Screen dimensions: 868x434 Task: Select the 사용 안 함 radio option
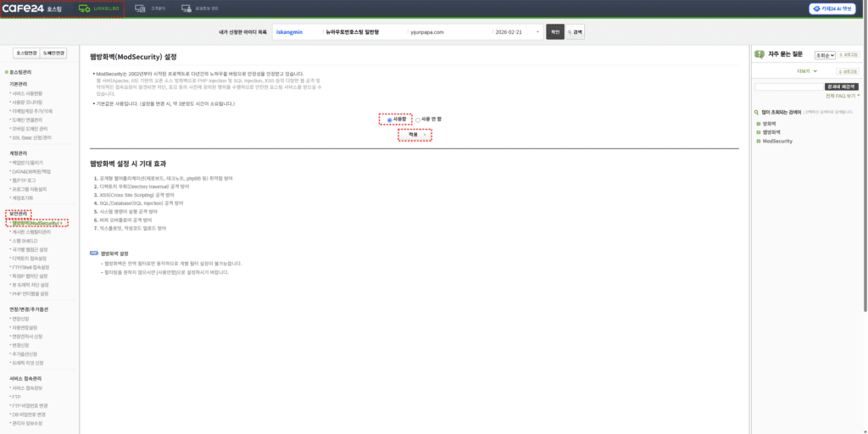418,120
